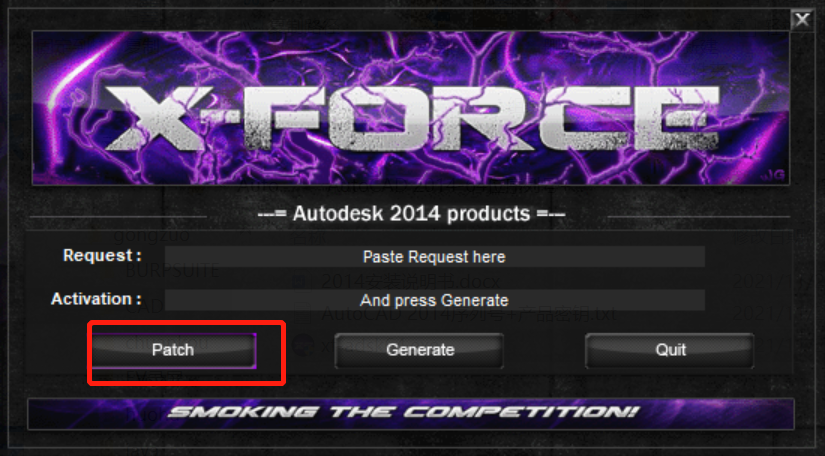Screen dimensions: 825x456
Task: Select the 'And press Generate' Activation field
Action: click(435, 300)
